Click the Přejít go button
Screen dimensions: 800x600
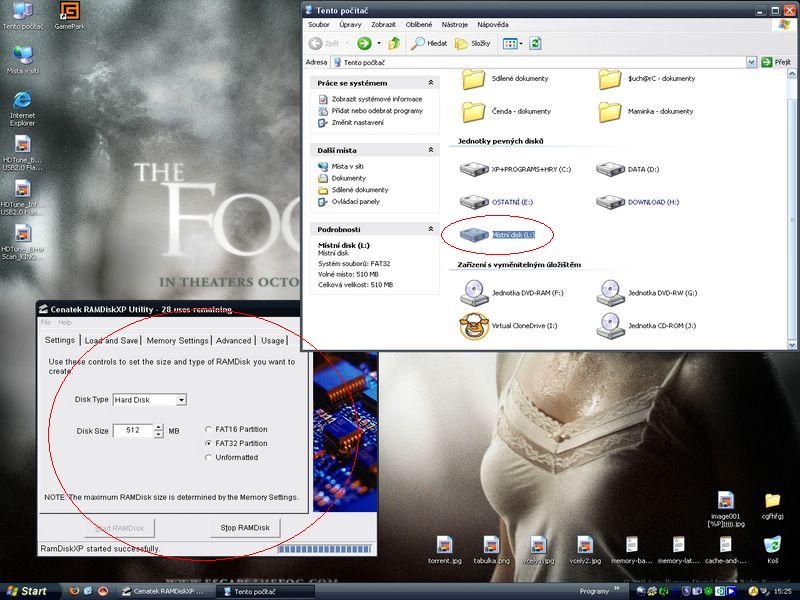[776, 62]
